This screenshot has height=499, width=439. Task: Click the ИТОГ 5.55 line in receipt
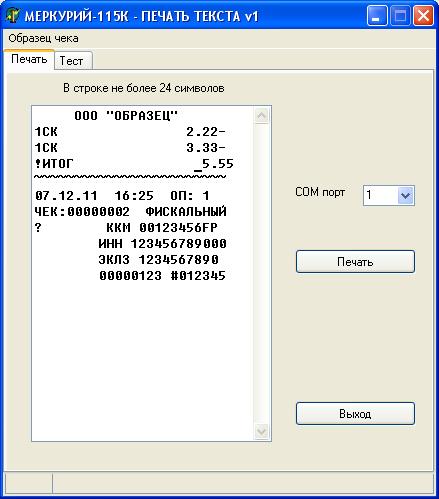(x=134, y=164)
